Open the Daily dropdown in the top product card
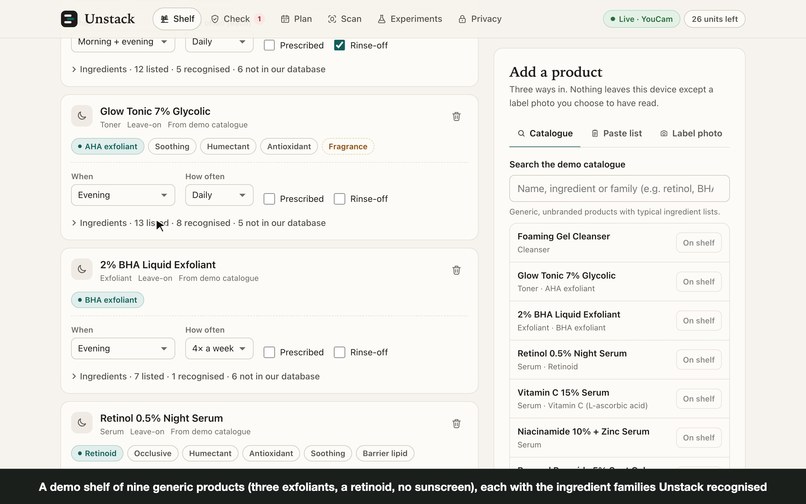Screen dimensions: 806x504 pyautogui.click(x=219, y=42)
